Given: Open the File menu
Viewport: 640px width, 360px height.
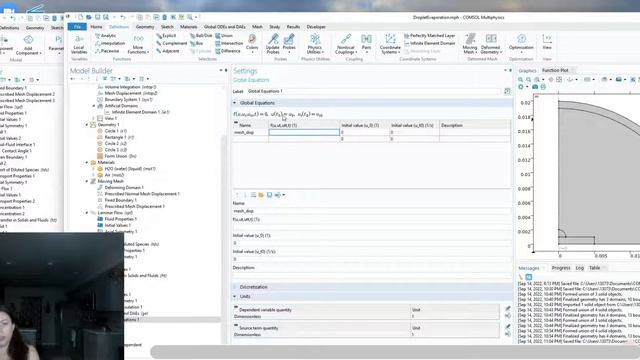Looking at the screenshot, I should [x=77, y=27].
